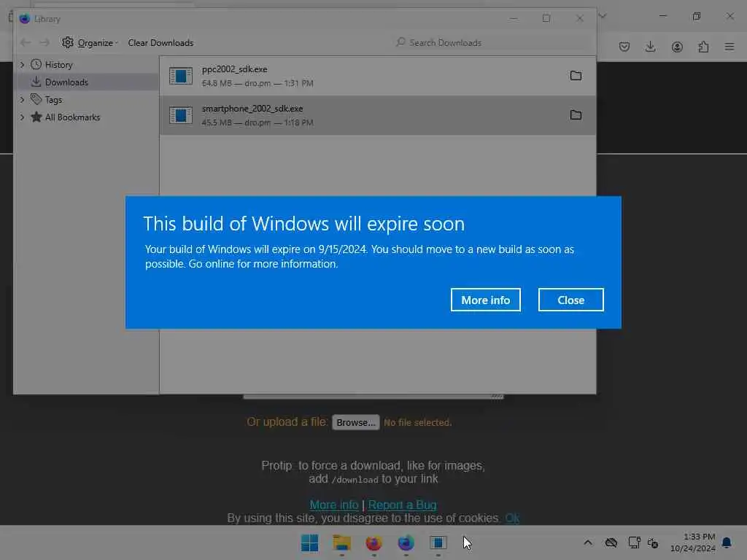Expand the History tree item

point(22,64)
